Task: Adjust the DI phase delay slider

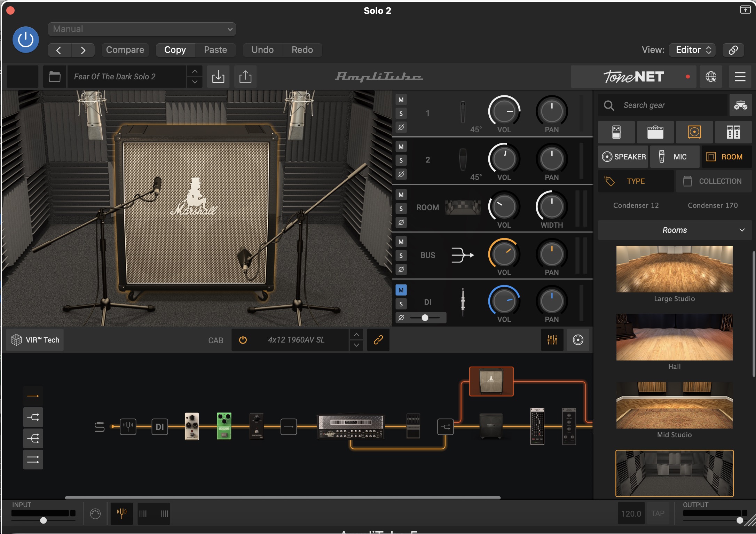Action: click(x=425, y=317)
